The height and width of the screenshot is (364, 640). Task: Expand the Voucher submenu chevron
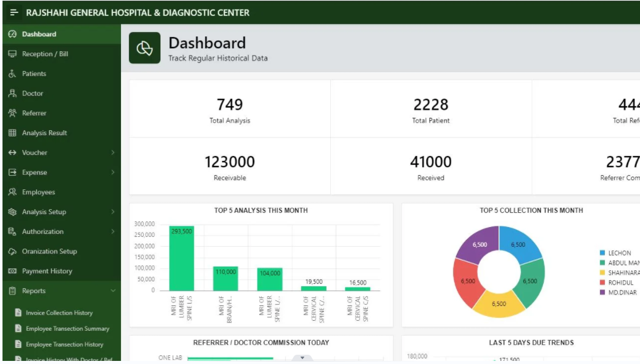pos(112,153)
